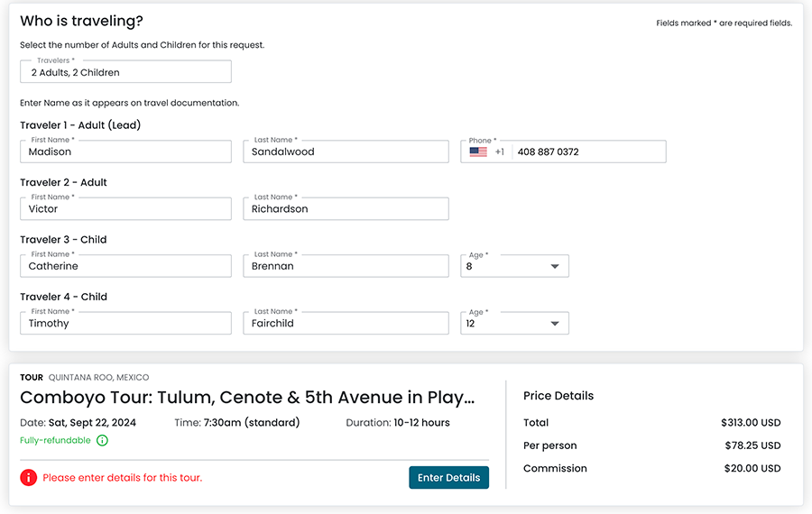Edit Traveler 4 first name Timothy
This screenshot has height=514, width=812.
click(125, 324)
